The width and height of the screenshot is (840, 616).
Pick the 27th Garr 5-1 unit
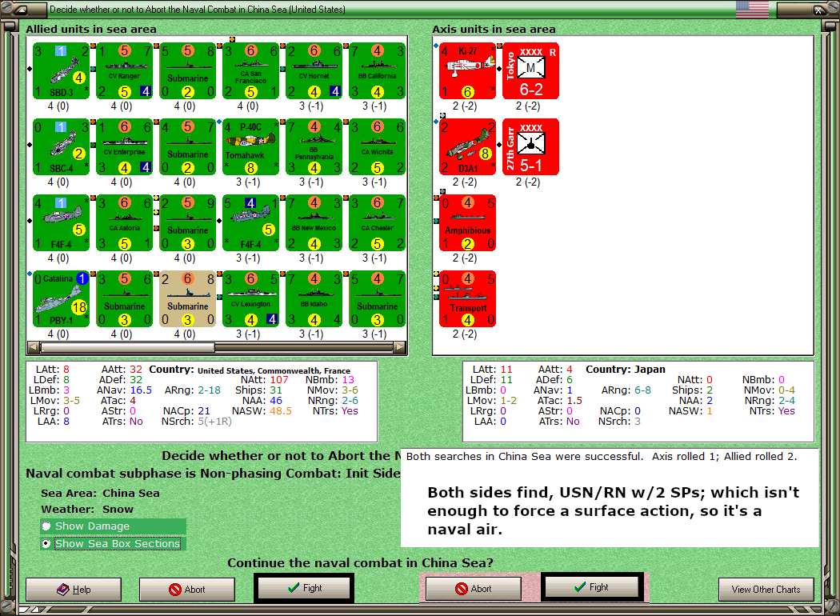point(531,147)
